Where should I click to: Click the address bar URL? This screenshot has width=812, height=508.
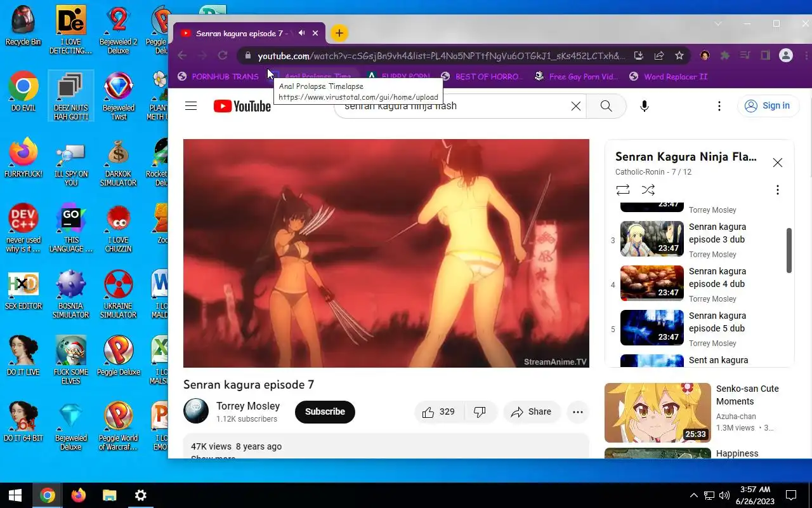pyautogui.click(x=442, y=56)
